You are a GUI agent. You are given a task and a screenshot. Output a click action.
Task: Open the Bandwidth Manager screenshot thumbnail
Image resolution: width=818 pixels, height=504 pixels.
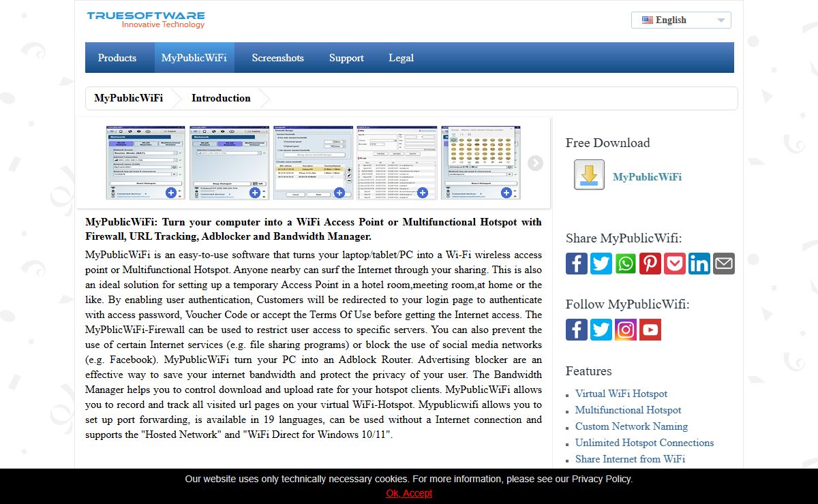point(314,162)
